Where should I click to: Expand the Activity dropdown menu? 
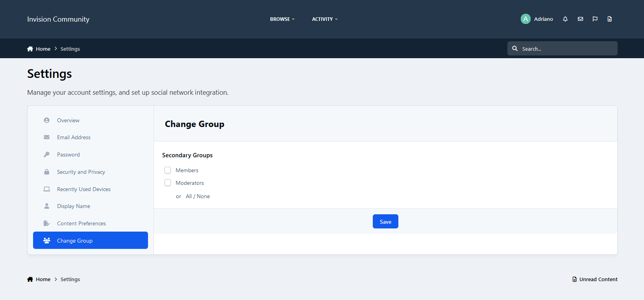click(x=324, y=19)
